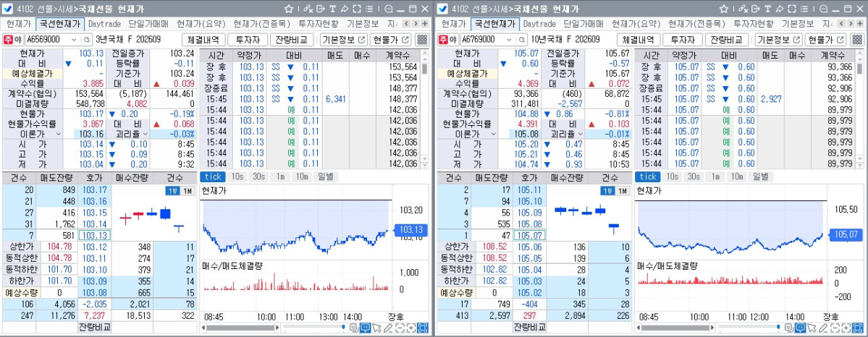Select 10s chart interval in left window

tap(237, 176)
